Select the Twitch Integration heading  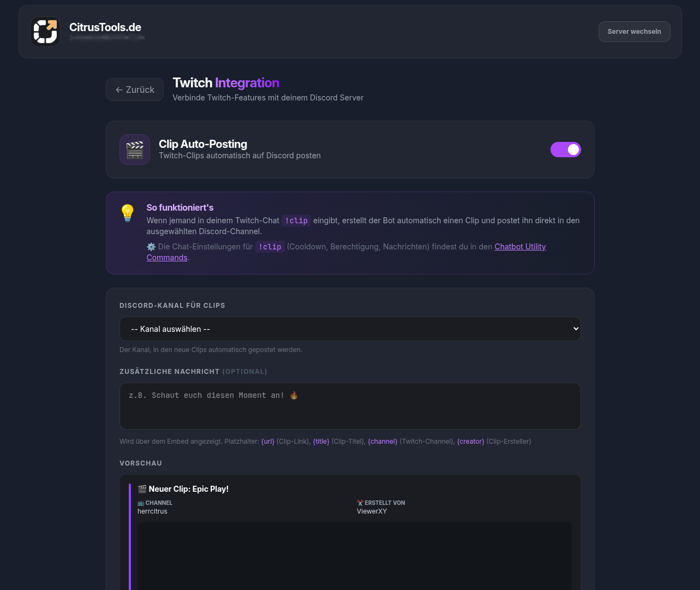pyautogui.click(x=225, y=82)
